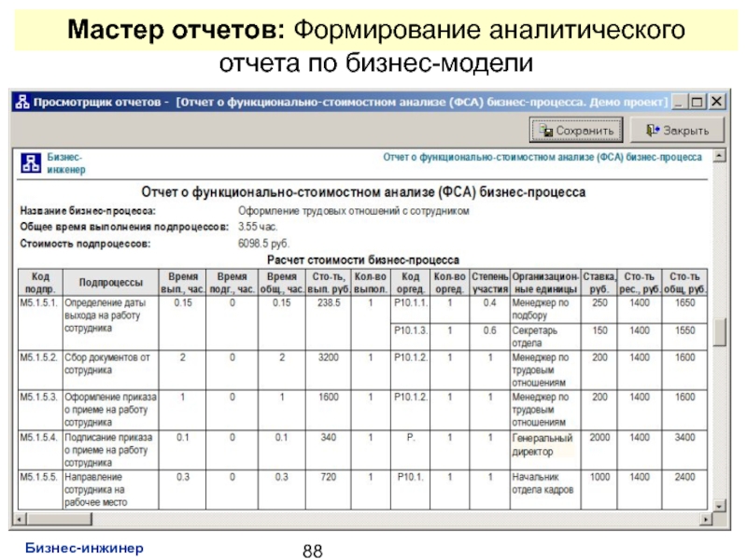Click the column header 'Организационные единицы'

click(x=545, y=283)
